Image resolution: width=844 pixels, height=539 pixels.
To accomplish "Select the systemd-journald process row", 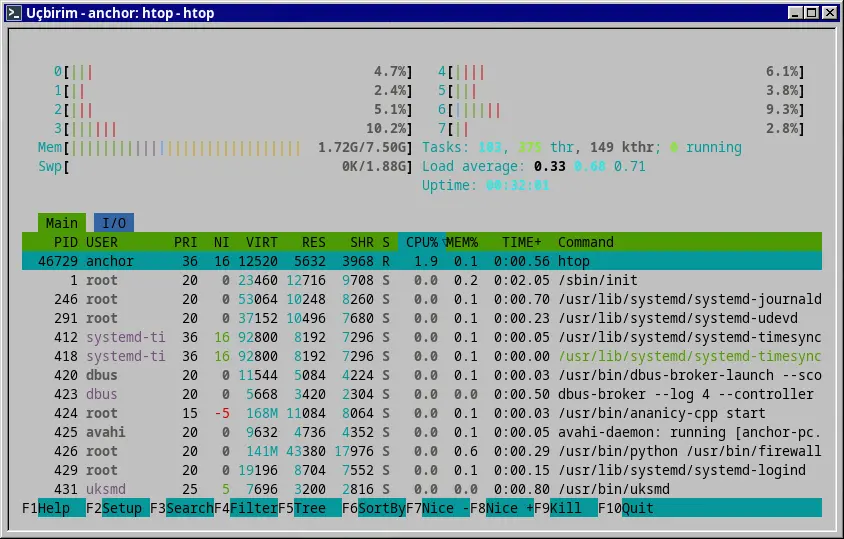I will point(422,299).
